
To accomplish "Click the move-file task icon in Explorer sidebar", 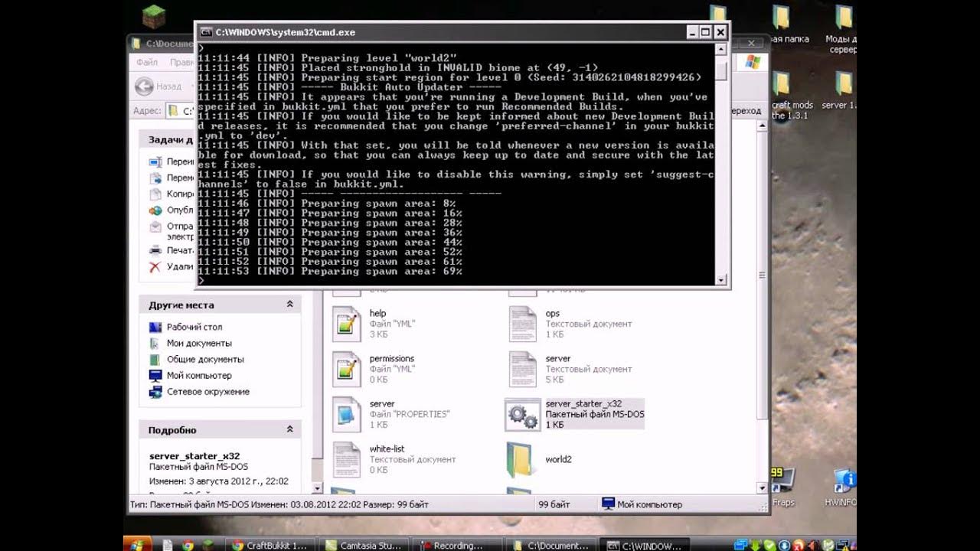I will (x=155, y=178).
